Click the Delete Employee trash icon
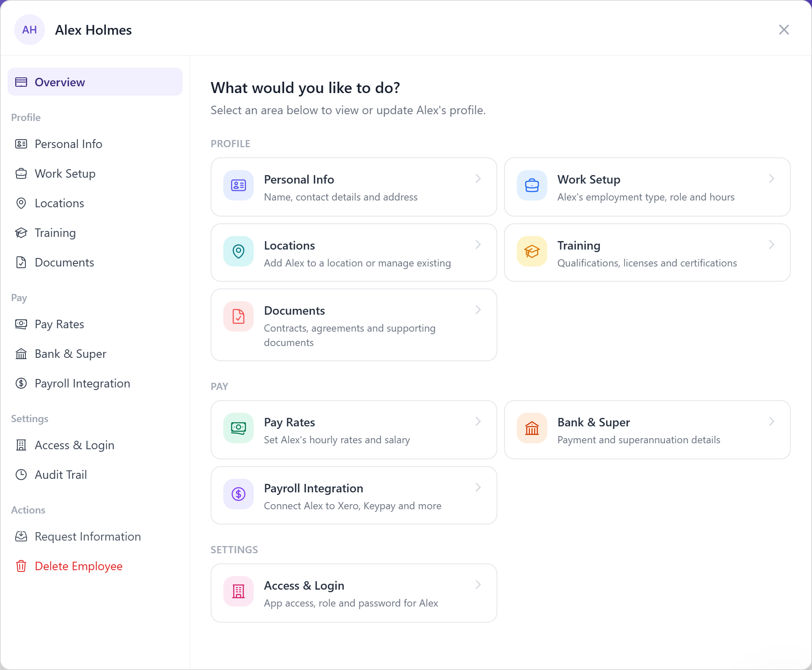The image size is (812, 670). point(21,566)
